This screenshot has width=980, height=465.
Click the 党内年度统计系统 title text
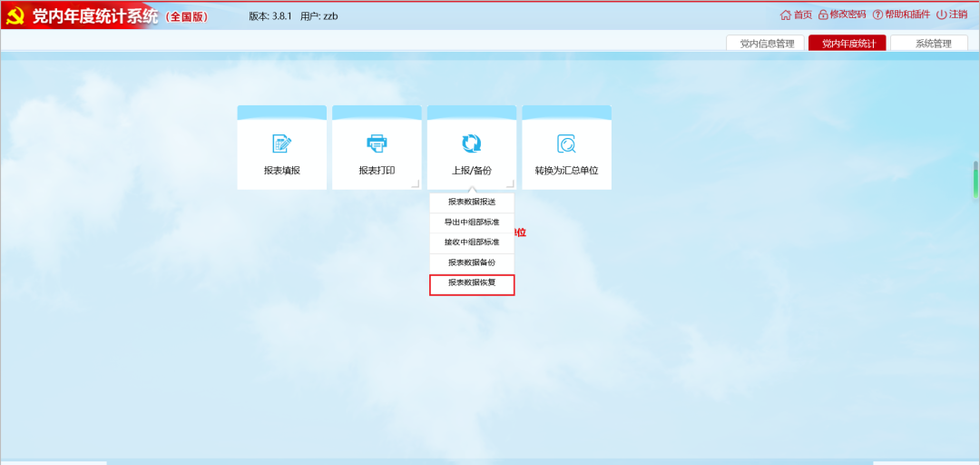click(x=95, y=17)
